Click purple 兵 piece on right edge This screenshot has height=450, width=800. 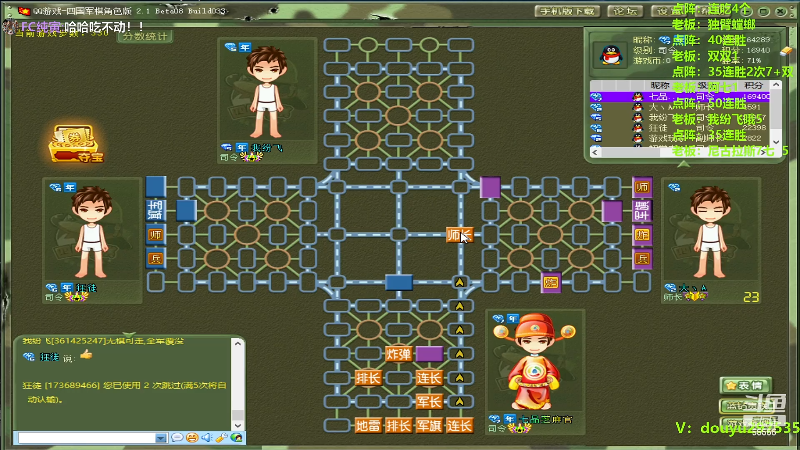tap(642, 259)
